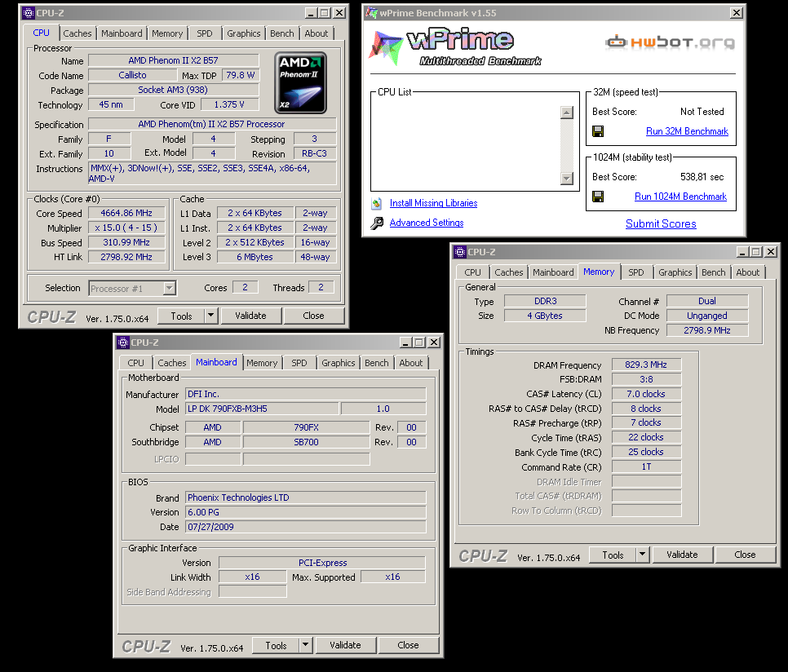Viewport: 788px width, 672px height.
Task: Click the wPrime title bar icon
Action: 371,13
